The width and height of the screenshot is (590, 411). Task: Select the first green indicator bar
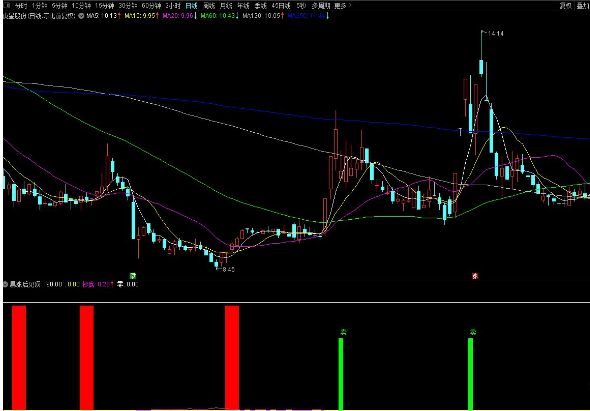341,374
